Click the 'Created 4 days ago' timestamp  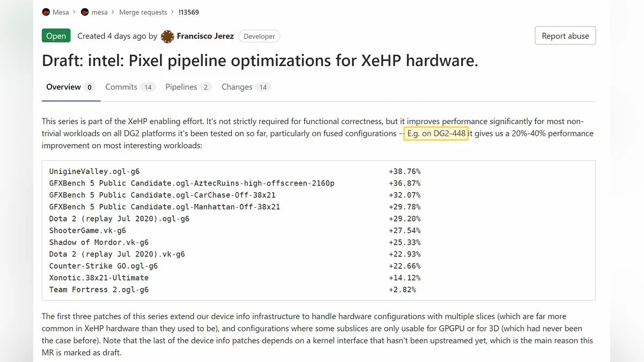click(x=112, y=36)
